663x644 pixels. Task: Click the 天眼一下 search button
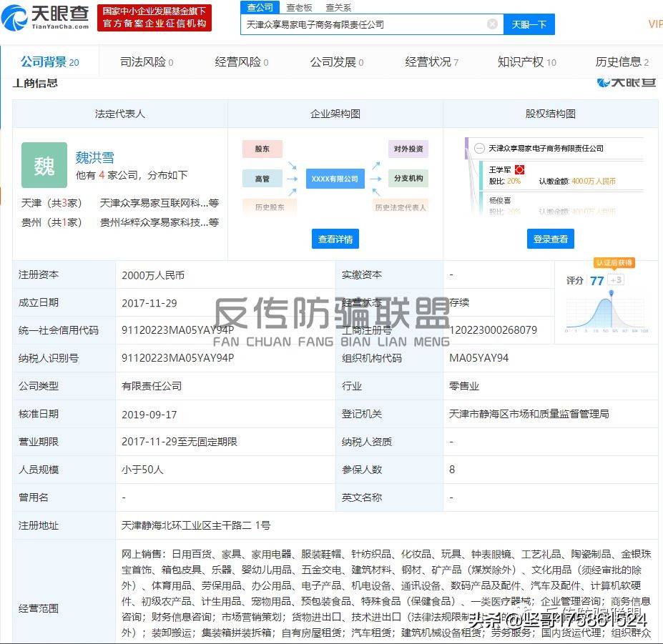[x=529, y=24]
